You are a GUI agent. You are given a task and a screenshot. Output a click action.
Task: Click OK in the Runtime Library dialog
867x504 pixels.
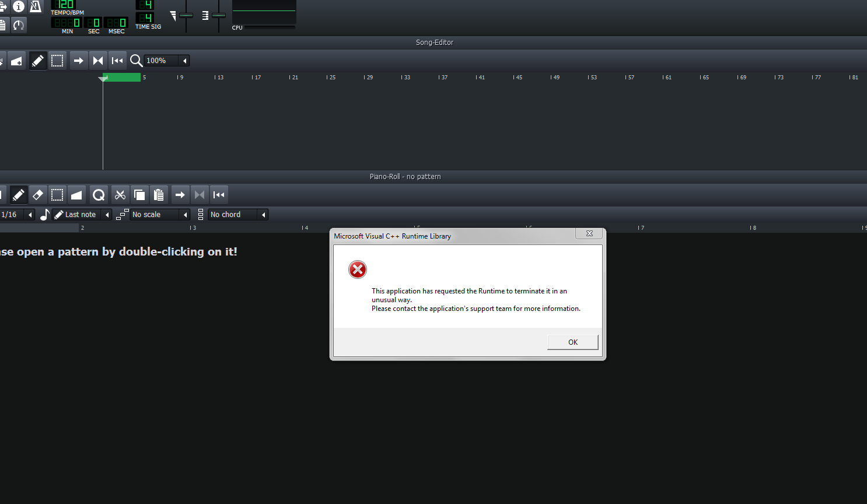(573, 342)
